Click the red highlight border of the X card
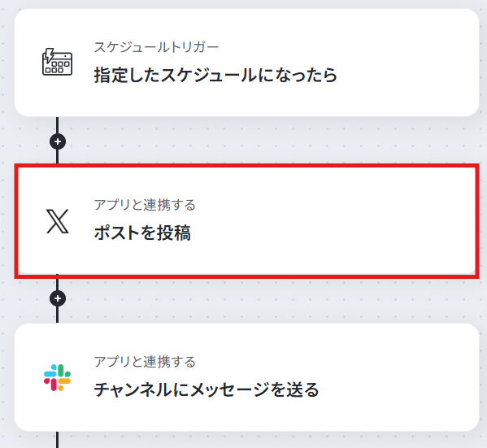Screen dimensions: 487x448 tap(247, 166)
